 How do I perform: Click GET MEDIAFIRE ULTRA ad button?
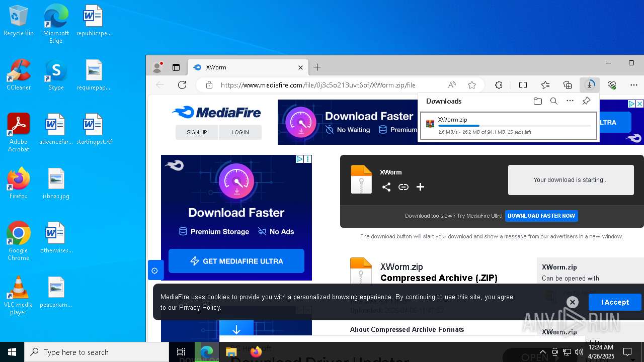point(236,261)
